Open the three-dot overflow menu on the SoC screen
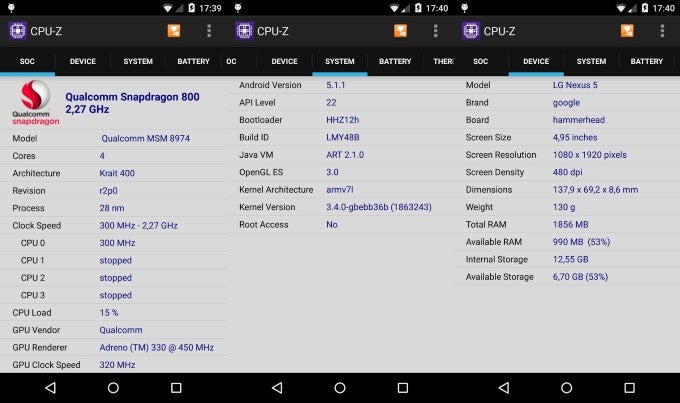680x403 pixels. [x=209, y=31]
